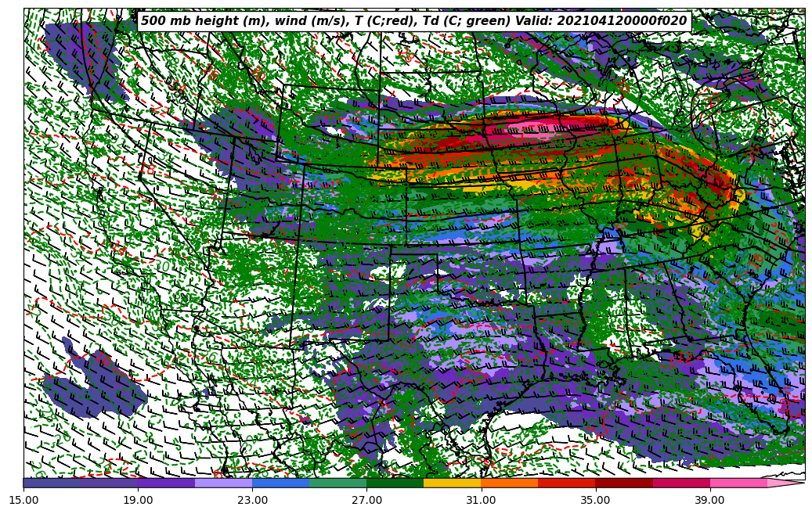Screen dimensions: 812x514
Task: Click the dark green colorbar segment after 27.00
Action: click(x=395, y=483)
